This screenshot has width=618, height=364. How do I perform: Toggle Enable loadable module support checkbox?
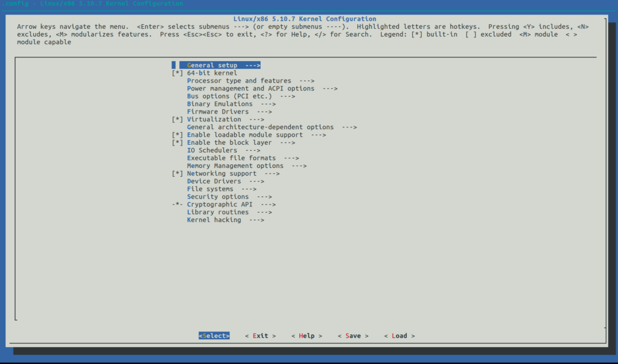[177, 135]
